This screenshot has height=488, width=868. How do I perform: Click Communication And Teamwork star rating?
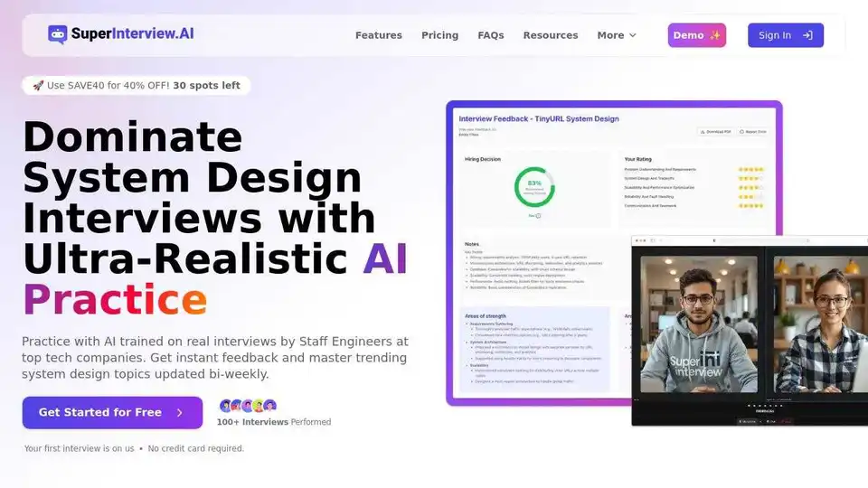[750, 206]
